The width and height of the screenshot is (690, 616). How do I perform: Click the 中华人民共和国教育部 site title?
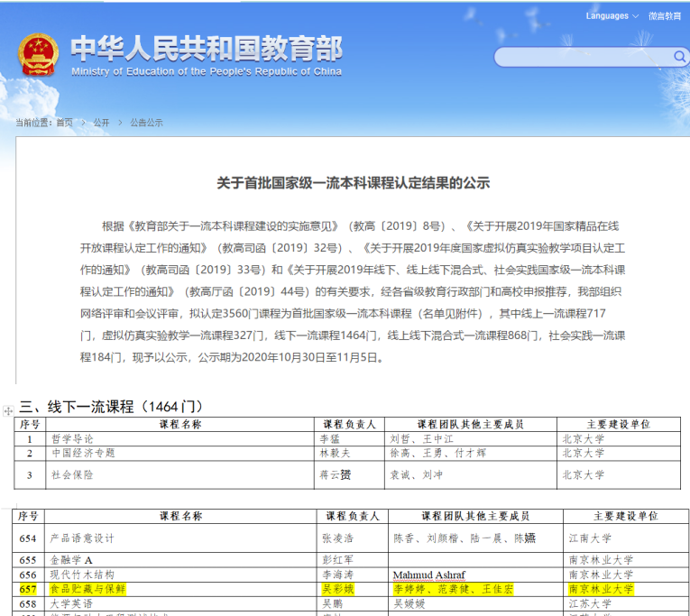[x=207, y=48]
